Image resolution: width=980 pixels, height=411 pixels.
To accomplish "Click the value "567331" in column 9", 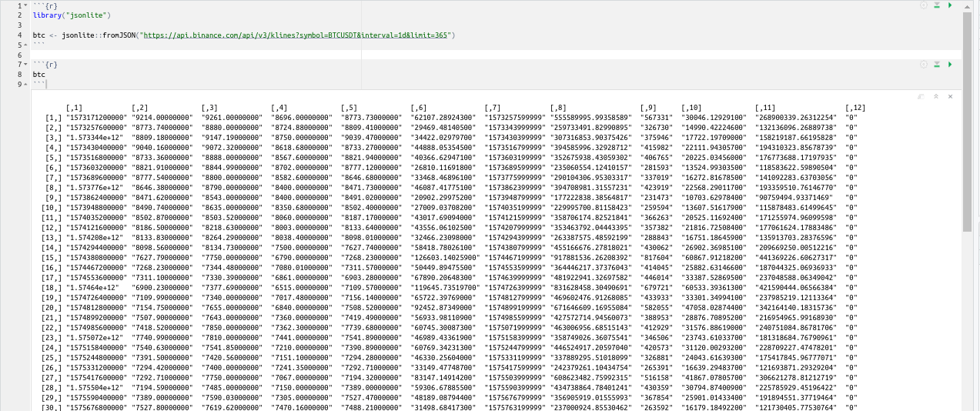I will (x=656, y=118).
